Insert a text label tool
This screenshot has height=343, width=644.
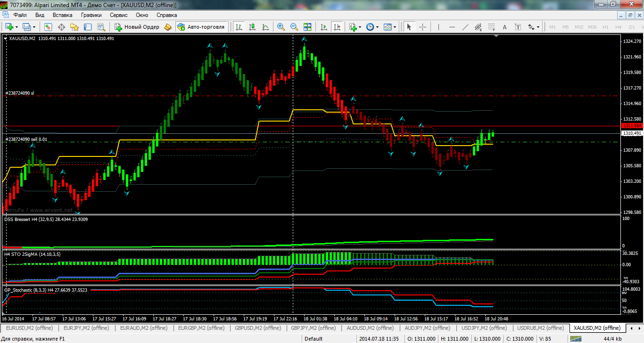tap(518, 27)
